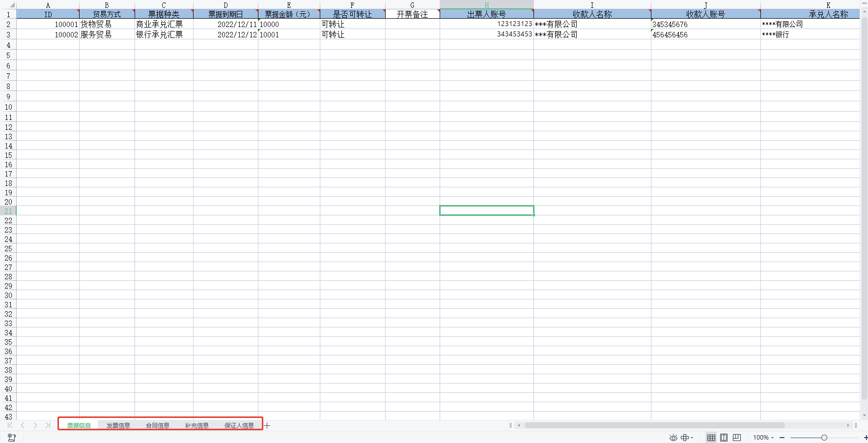This screenshot has height=443, width=868.
Task: Switch to the 发票信息 sheet tab
Action: point(118,425)
